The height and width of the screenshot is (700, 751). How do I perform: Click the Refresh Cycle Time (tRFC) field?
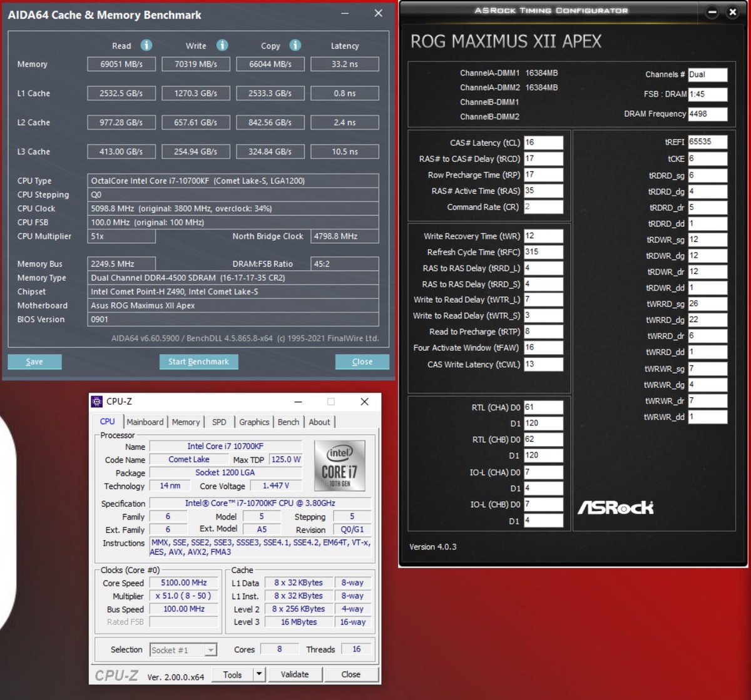[x=543, y=252]
